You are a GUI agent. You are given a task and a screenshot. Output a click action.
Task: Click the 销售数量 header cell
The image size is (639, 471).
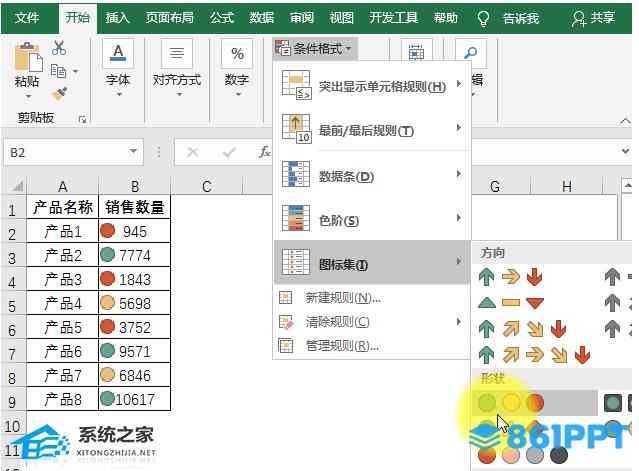pos(135,207)
